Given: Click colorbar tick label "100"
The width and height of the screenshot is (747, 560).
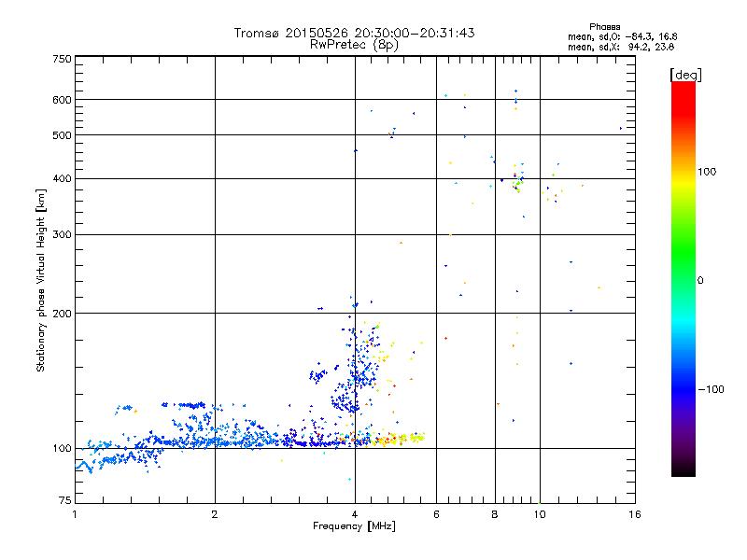Looking at the screenshot, I should pyautogui.click(x=707, y=172).
